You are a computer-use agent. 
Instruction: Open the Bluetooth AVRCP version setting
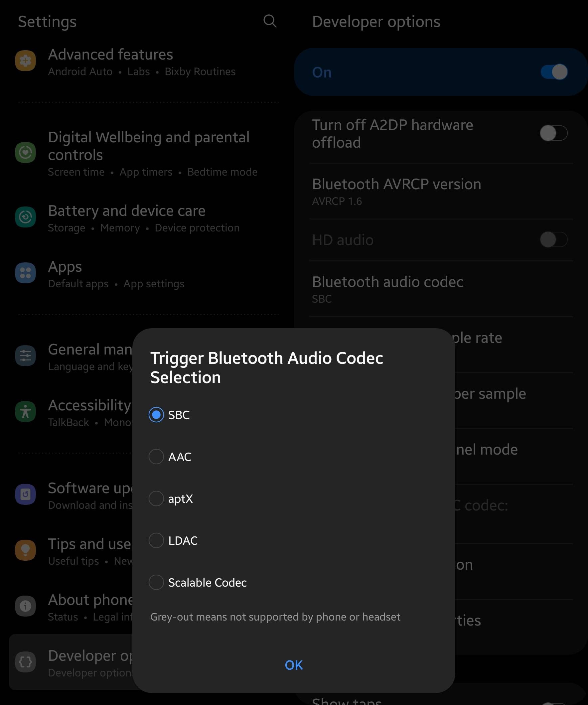tap(396, 191)
